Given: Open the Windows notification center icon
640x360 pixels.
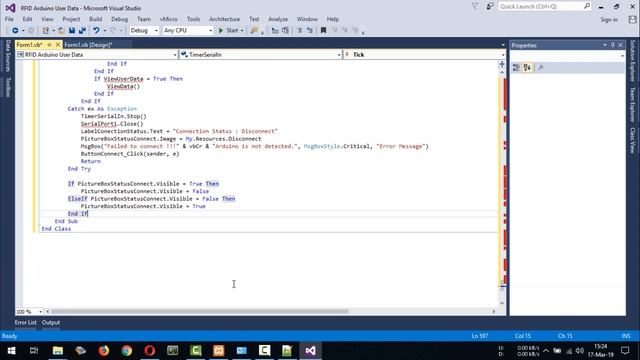Looking at the screenshot, I should point(625,351).
